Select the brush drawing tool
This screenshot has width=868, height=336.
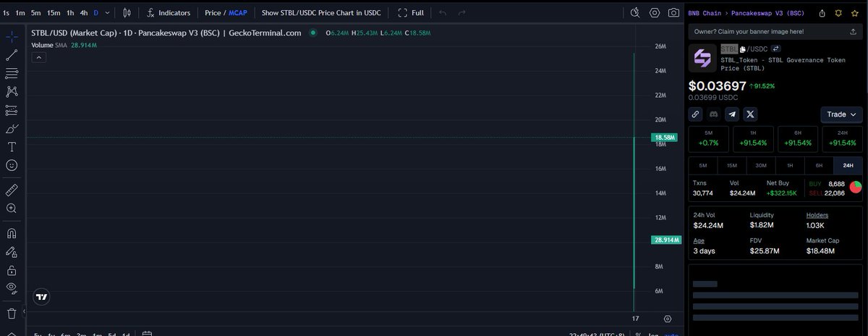pyautogui.click(x=12, y=129)
